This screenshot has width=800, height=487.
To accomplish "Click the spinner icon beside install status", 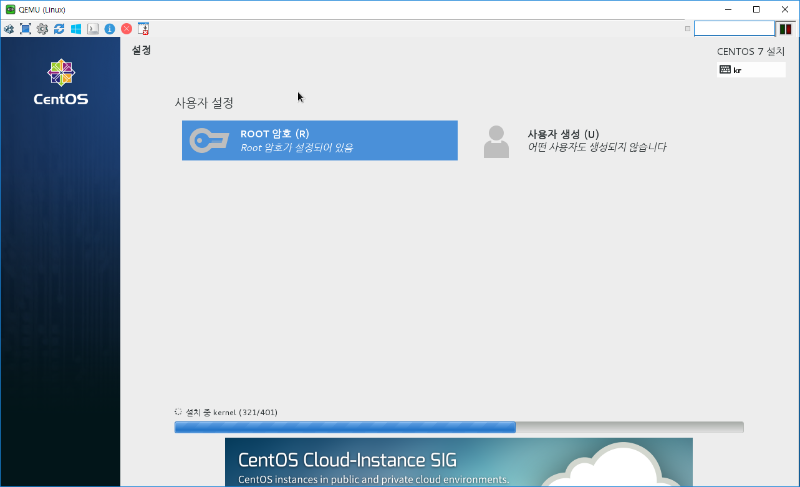I will point(178,412).
